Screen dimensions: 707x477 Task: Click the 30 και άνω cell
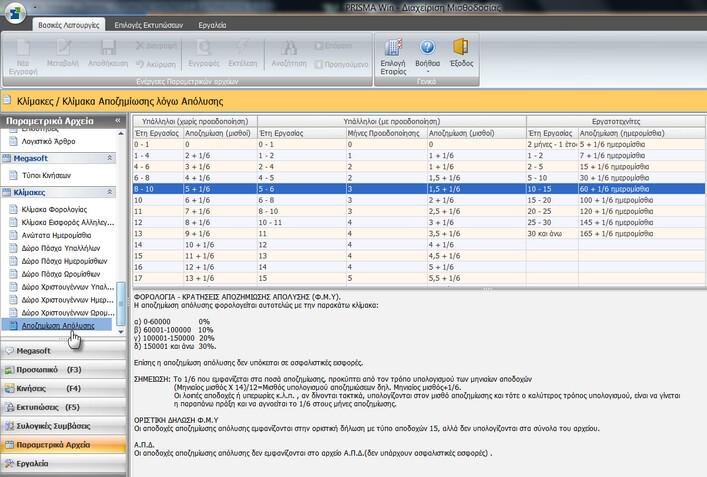pos(552,234)
